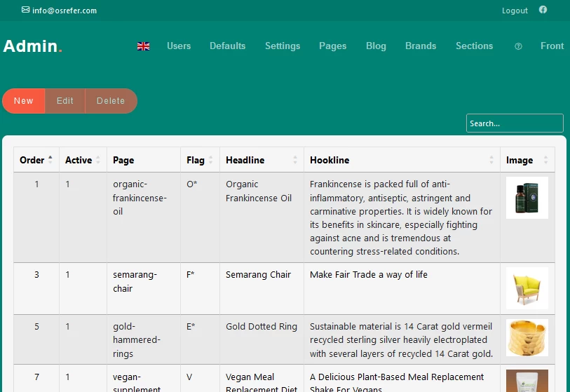
Task: Click the Frankincense hookline description text
Action: coord(401,217)
